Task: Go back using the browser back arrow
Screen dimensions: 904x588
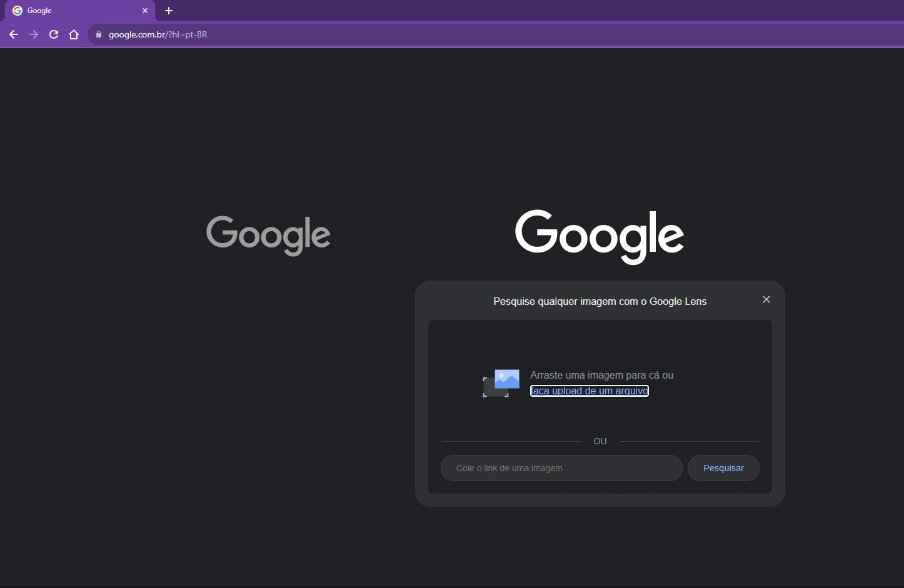Action: click(14, 34)
